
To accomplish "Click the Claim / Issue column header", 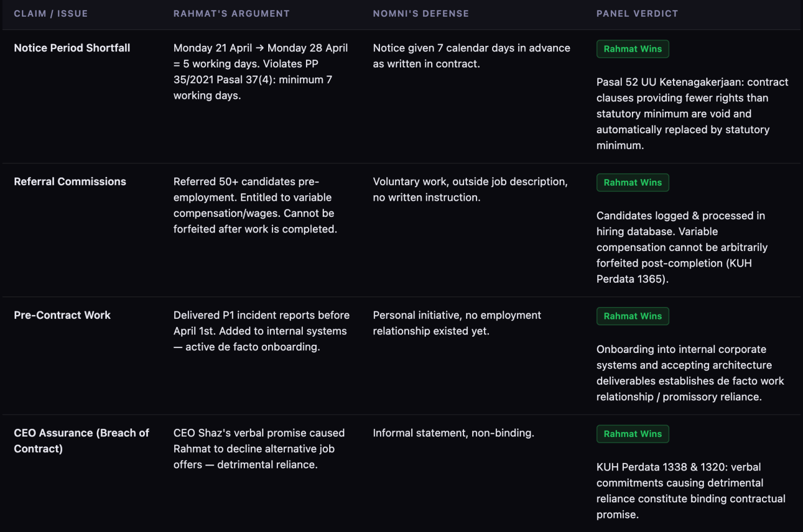I will [x=51, y=13].
